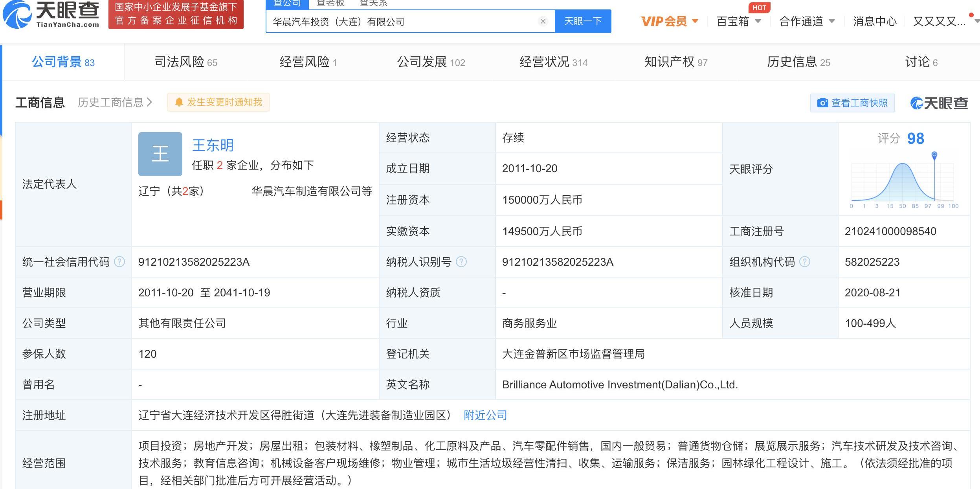Switch to the 经营状况 tab
980x489 pixels.
click(554, 62)
